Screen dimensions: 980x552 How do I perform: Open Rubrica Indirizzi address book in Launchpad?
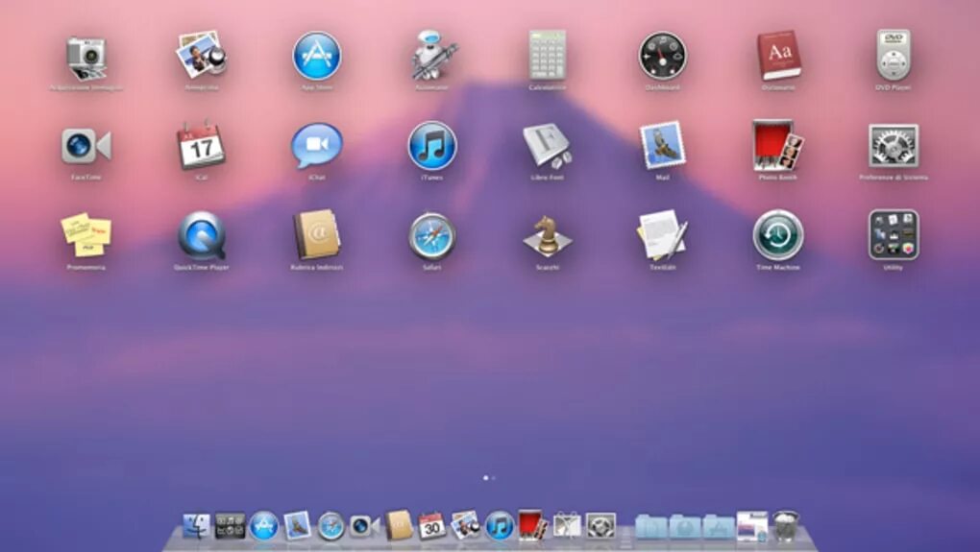tap(317, 235)
